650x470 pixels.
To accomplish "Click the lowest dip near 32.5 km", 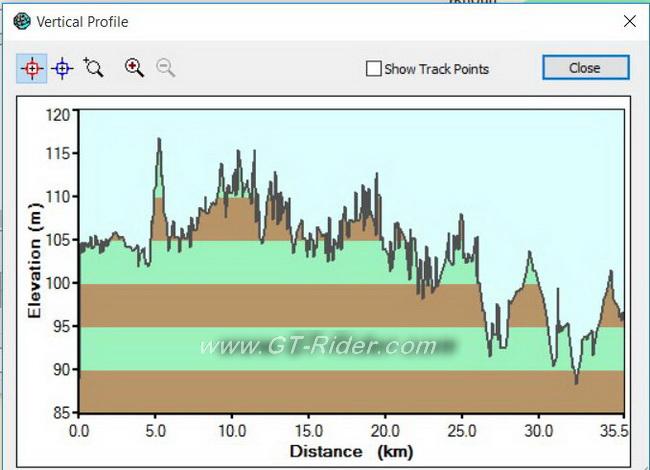I will tap(576, 381).
